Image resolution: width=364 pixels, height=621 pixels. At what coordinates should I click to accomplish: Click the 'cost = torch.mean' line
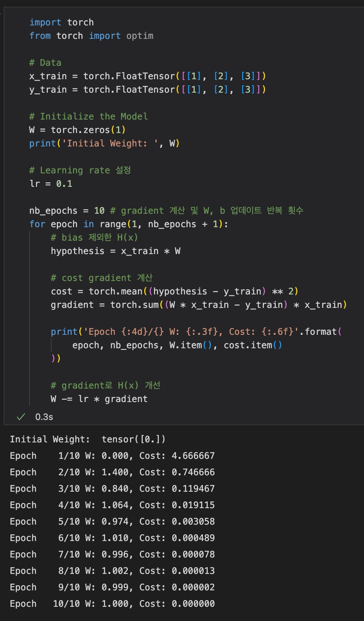tap(175, 291)
